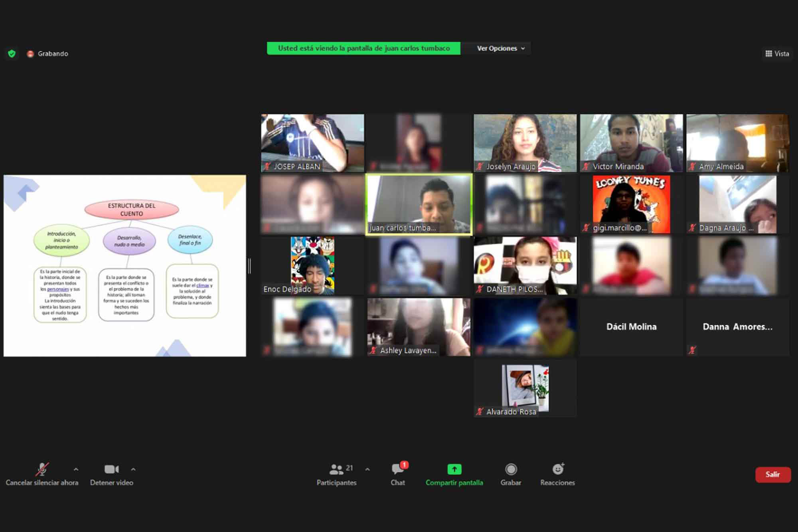This screenshot has width=798, height=532.
Task: Open the Vista grid layout icon
Action: click(x=768, y=53)
